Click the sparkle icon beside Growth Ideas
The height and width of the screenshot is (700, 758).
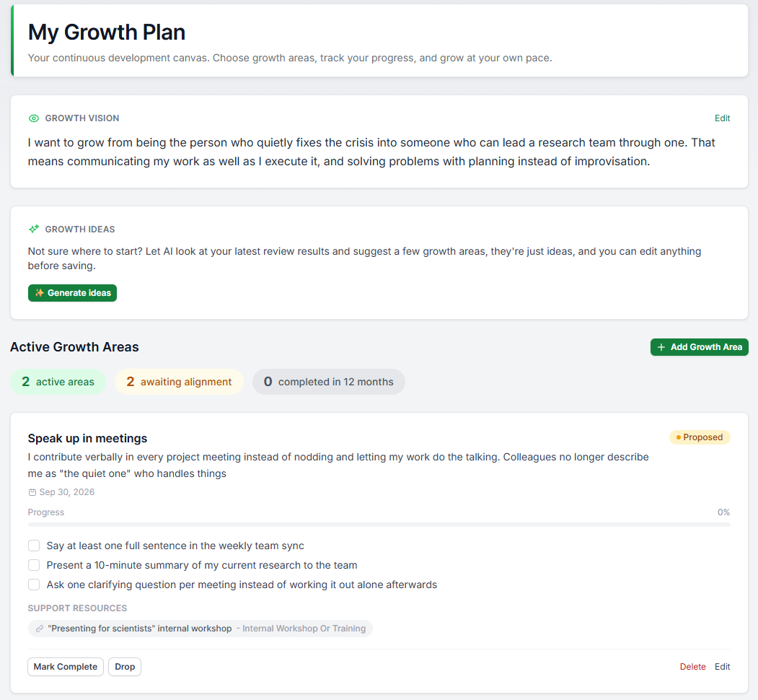coord(33,229)
